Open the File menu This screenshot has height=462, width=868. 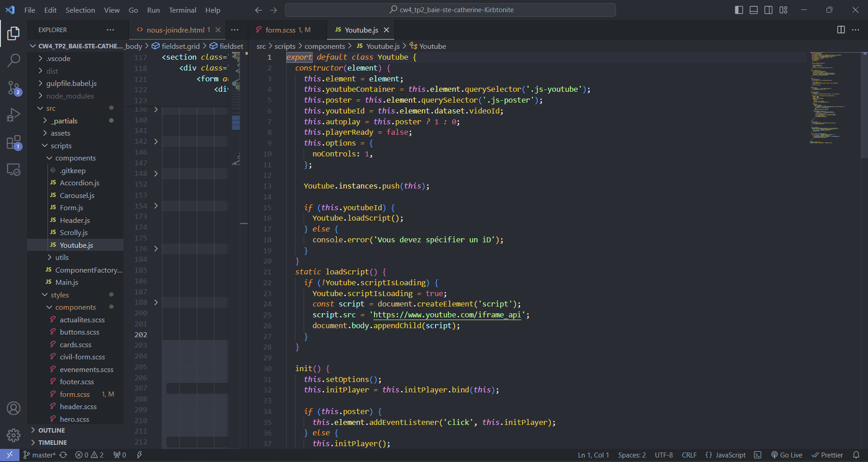[x=30, y=10]
